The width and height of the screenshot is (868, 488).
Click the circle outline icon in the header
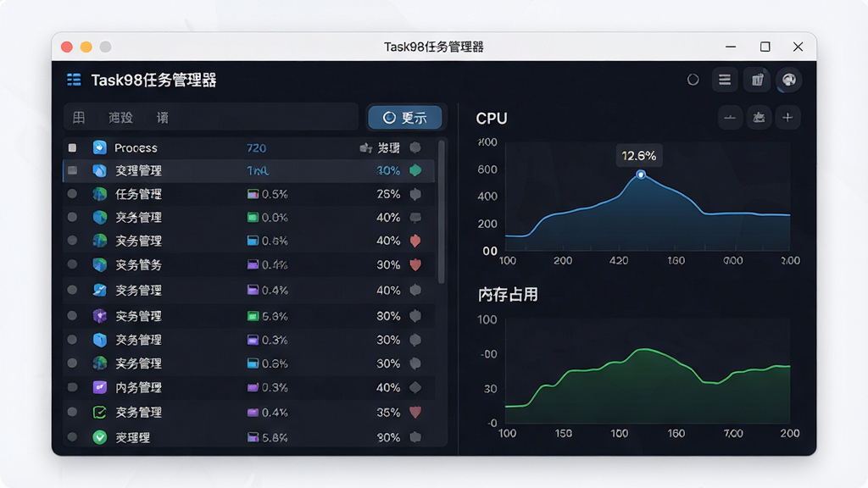[693, 80]
